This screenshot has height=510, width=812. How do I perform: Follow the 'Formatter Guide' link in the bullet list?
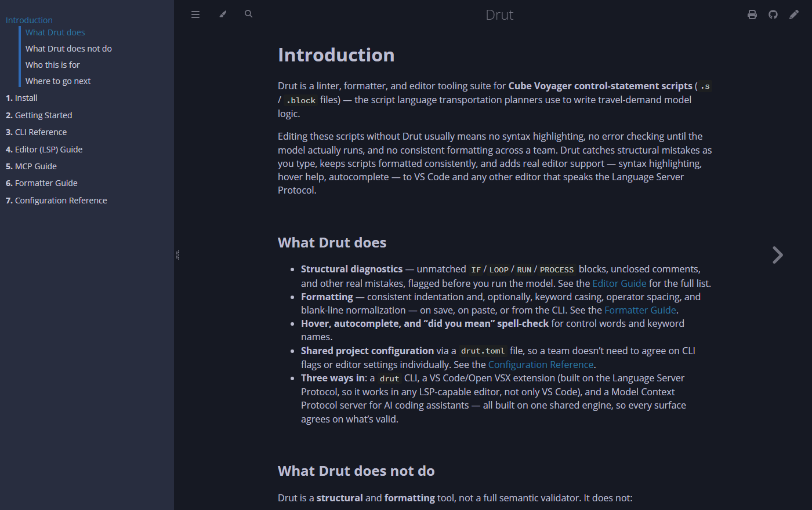640,310
